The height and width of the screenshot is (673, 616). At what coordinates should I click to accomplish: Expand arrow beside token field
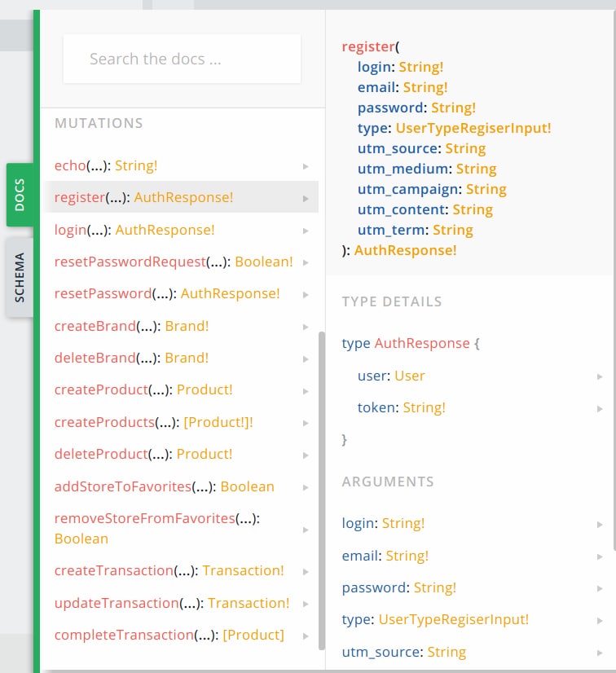click(600, 409)
